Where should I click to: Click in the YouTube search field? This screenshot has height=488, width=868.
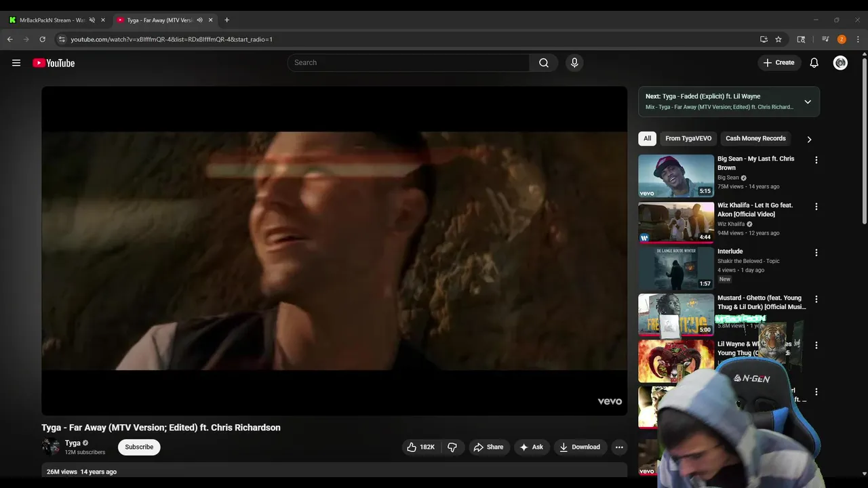[x=408, y=62]
